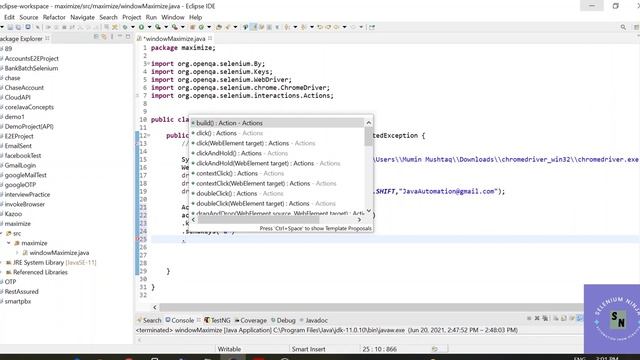Collapse the maximize package node
The height and width of the screenshot is (360, 640).
pyautogui.click(x=9, y=243)
